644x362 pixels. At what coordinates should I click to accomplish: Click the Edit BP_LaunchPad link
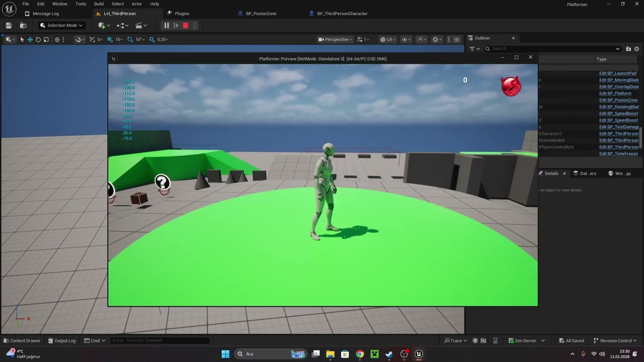[617, 73]
